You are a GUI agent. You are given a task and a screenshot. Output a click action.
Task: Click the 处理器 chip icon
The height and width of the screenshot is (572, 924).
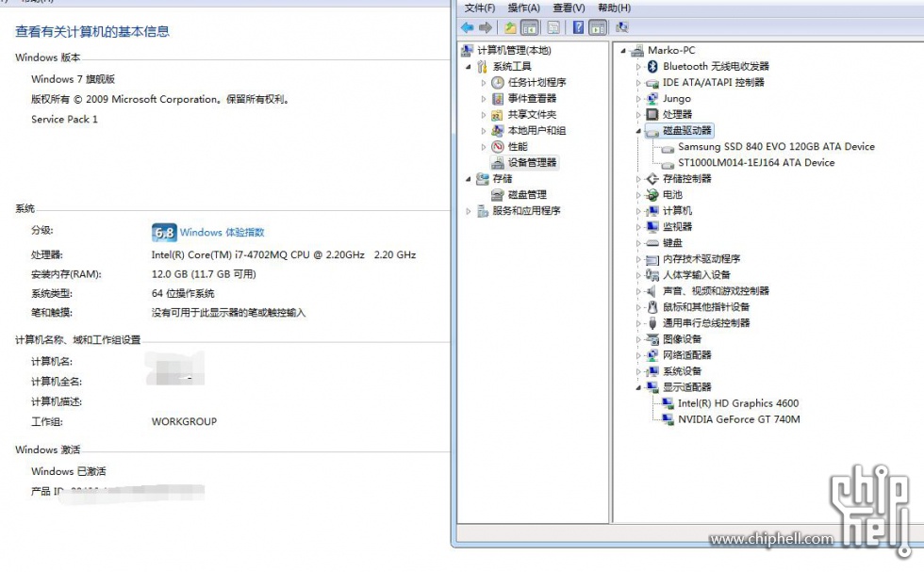(652, 114)
